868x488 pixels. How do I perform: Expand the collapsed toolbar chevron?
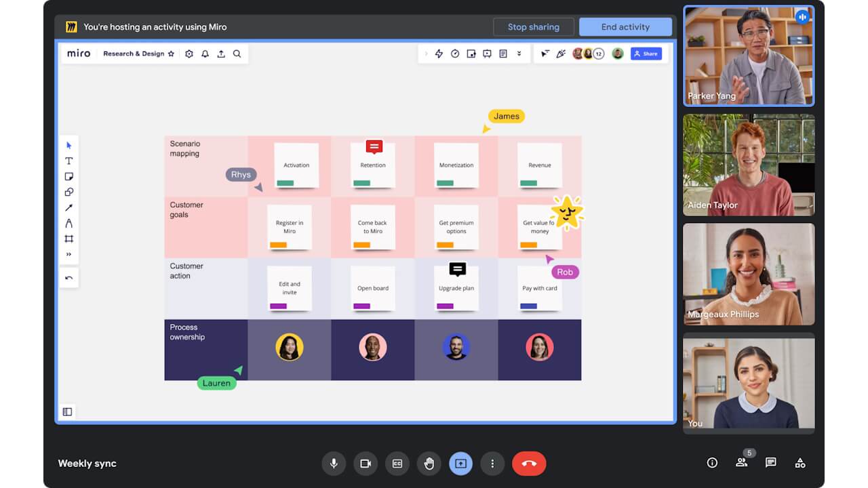click(426, 54)
